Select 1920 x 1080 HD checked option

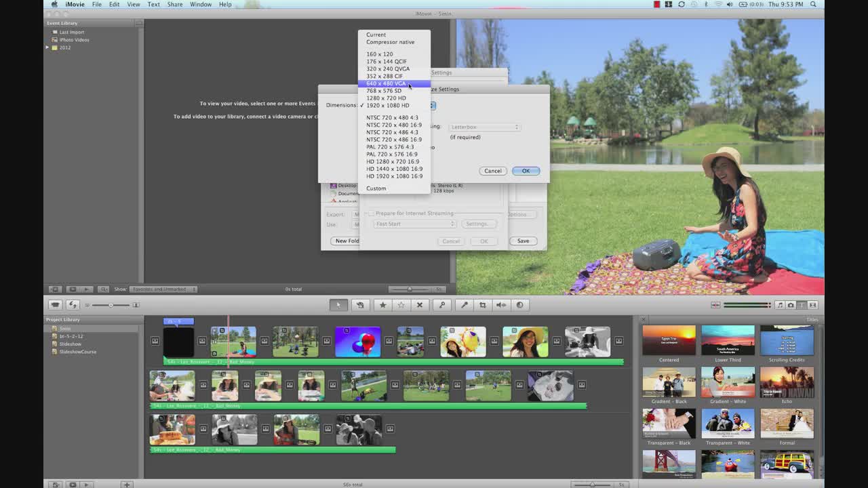[394, 105]
